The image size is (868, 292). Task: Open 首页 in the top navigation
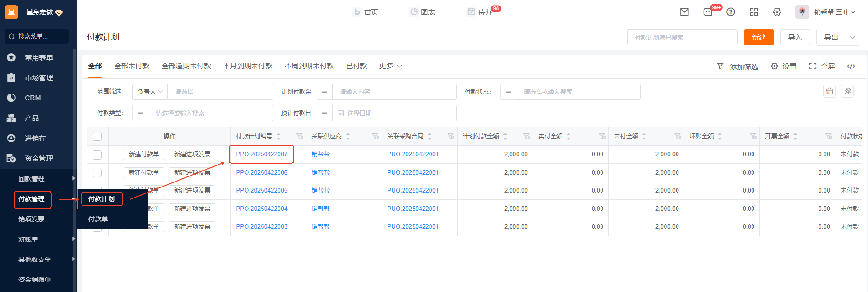point(366,12)
